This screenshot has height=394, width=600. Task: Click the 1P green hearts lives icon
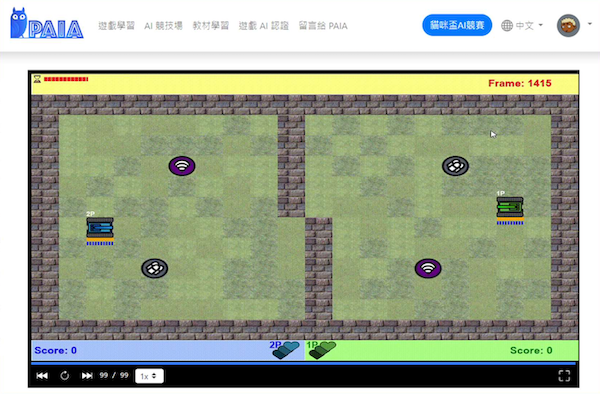click(x=322, y=350)
